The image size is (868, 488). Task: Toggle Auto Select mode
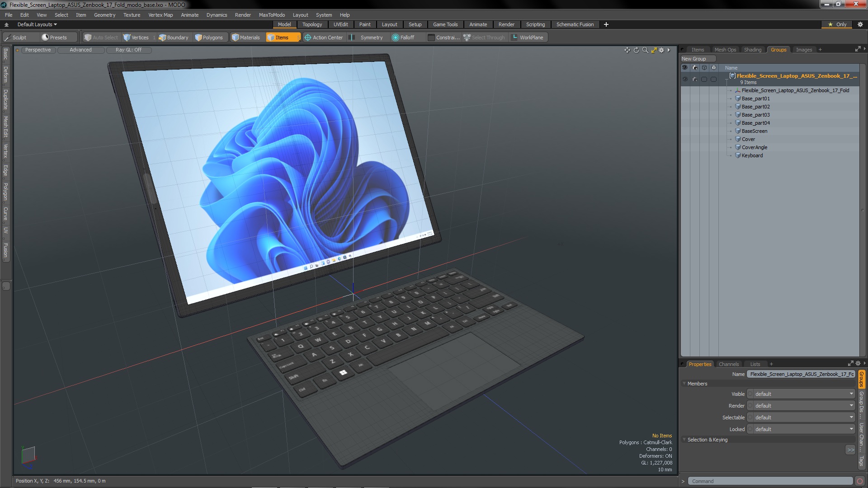click(101, 38)
